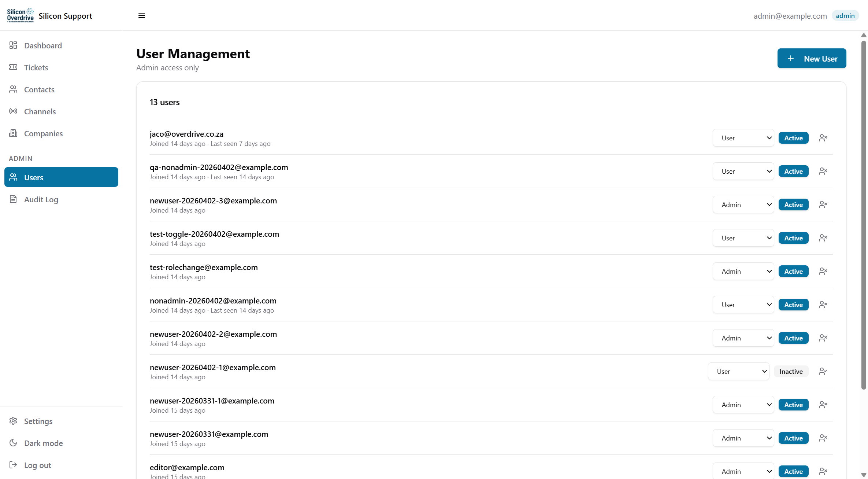Toggle Active badge for test-rolechange@example.com

[793, 271]
